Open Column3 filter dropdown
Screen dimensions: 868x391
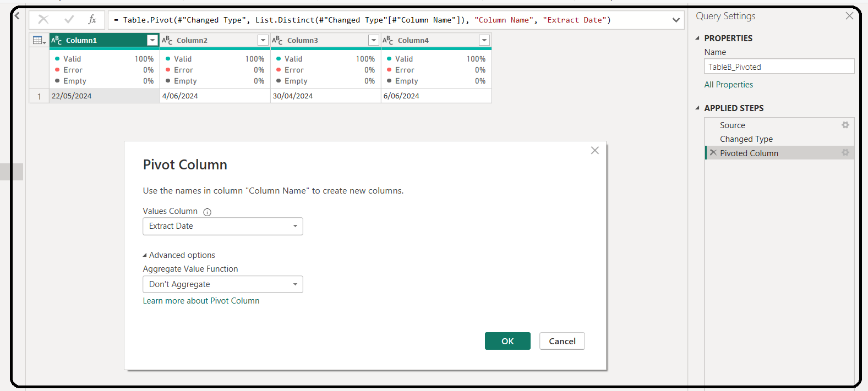click(x=374, y=40)
